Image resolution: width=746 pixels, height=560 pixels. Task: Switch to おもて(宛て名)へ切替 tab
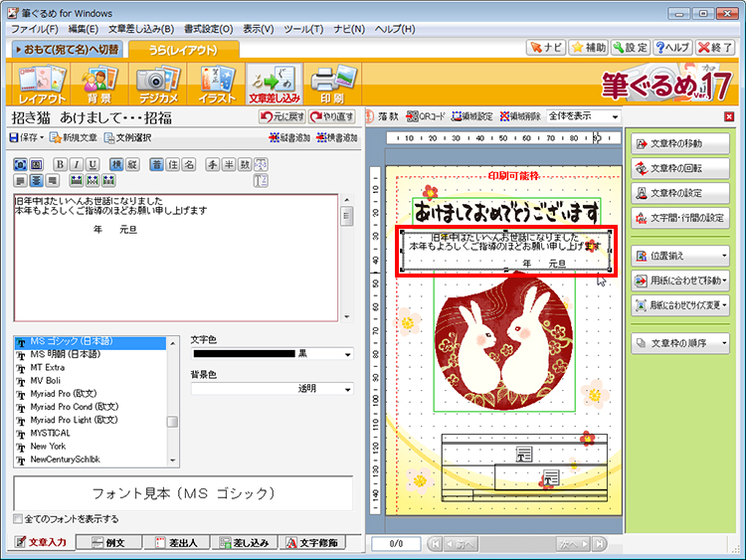[x=67, y=50]
